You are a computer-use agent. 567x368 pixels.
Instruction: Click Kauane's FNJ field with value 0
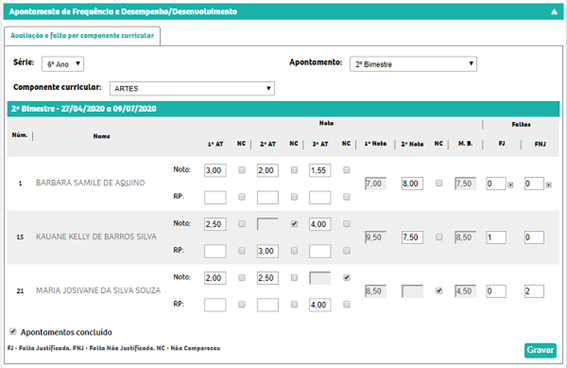(x=534, y=238)
